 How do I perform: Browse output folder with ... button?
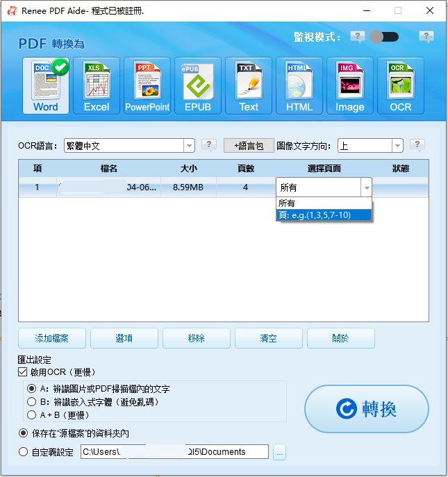[x=279, y=452]
